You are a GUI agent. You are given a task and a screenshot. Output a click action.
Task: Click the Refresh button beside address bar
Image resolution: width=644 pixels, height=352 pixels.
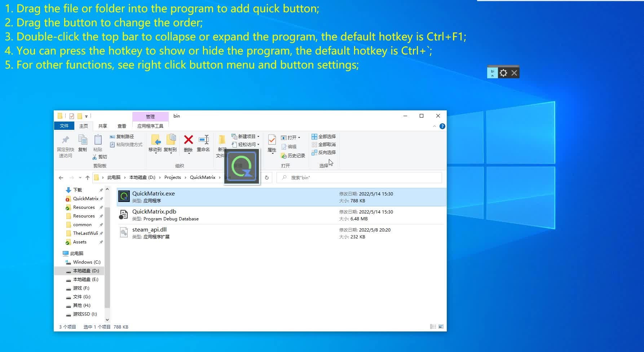267,177
